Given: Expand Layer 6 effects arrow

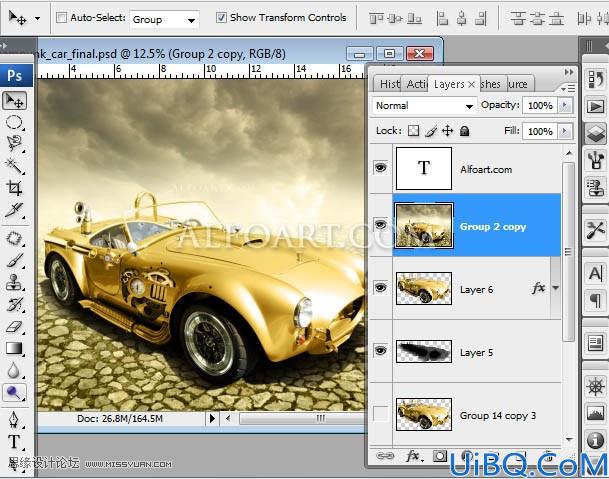Looking at the screenshot, I should (x=555, y=288).
